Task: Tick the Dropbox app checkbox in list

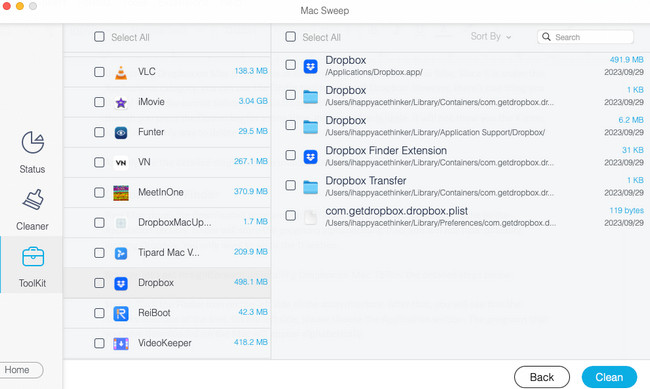Action: (99, 283)
